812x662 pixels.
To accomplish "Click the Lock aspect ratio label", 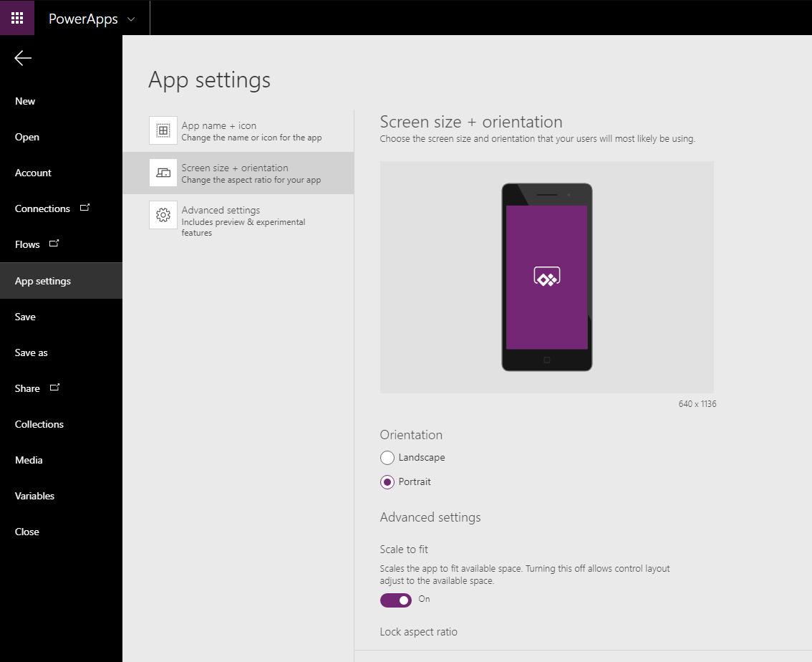I will pyautogui.click(x=418, y=631).
